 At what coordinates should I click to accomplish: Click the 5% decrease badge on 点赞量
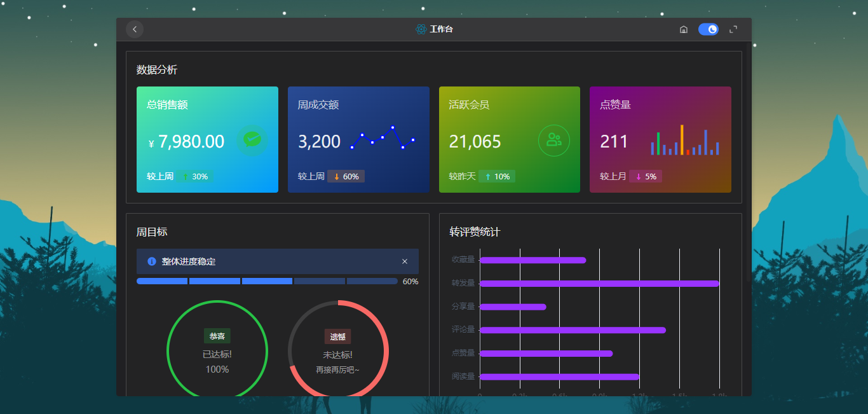(646, 176)
